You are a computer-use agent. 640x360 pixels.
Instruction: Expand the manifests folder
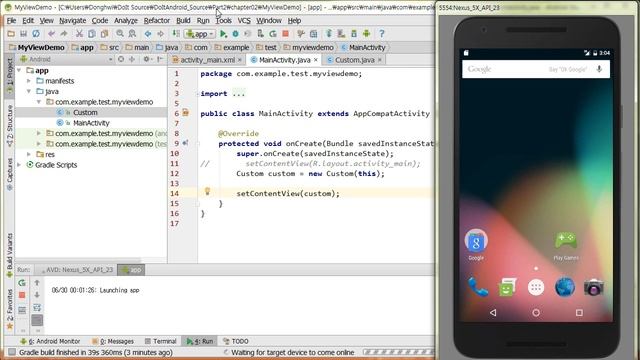[x=29, y=81]
